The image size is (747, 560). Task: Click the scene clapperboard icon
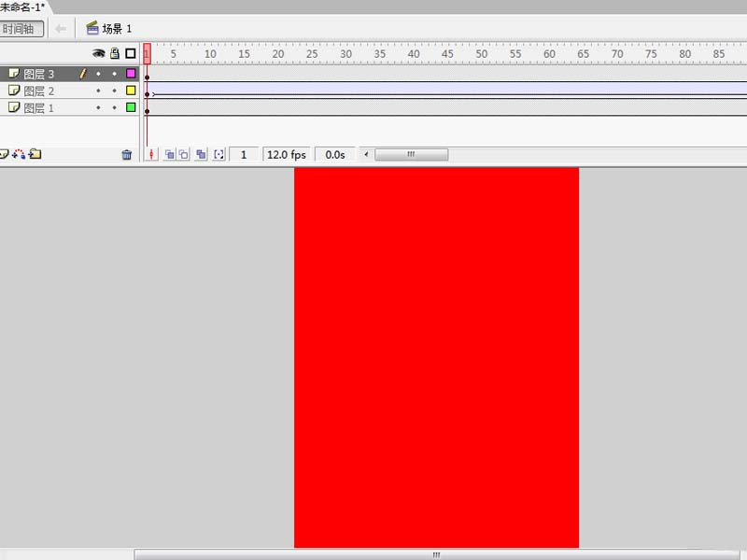coord(92,28)
